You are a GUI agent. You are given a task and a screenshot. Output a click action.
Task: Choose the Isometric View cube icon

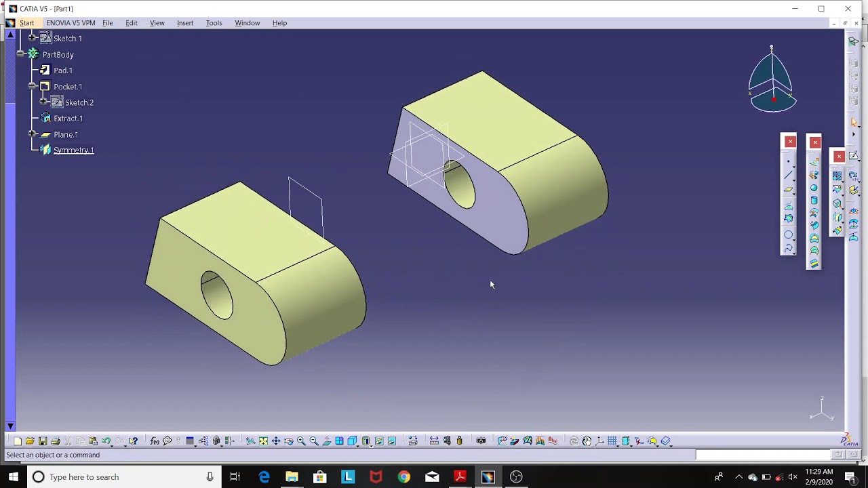(x=353, y=441)
